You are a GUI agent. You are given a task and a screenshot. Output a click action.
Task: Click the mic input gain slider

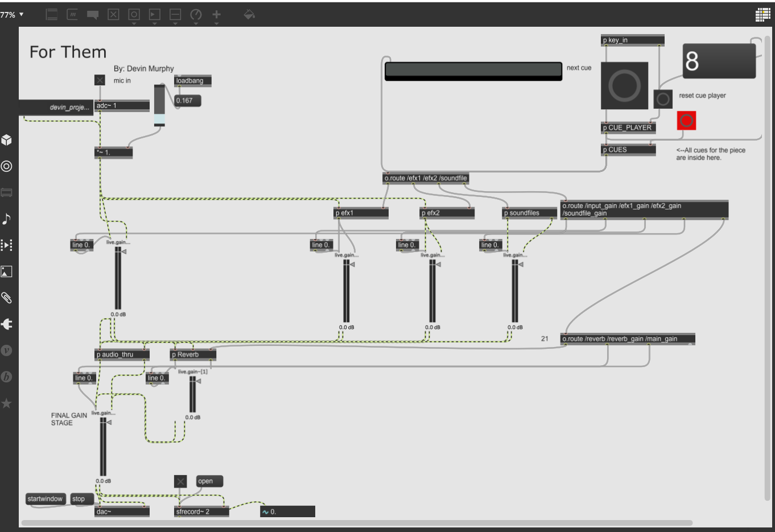[x=160, y=105]
